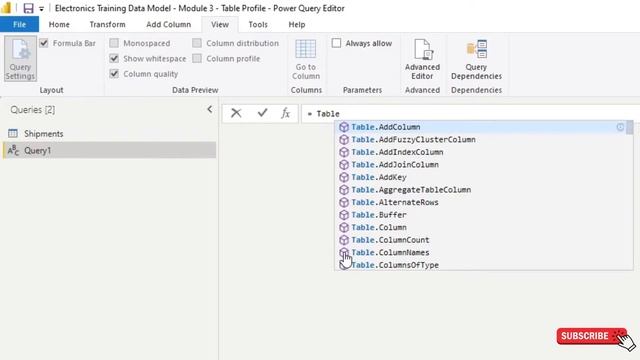Click the Power BI logo in title bar
The height and width of the screenshot is (360, 640).
[6, 8]
